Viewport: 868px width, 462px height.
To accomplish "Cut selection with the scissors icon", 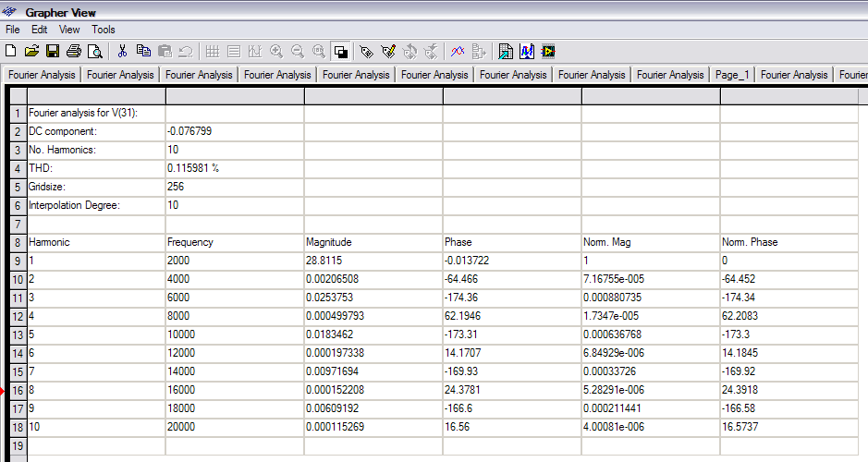I will [122, 52].
